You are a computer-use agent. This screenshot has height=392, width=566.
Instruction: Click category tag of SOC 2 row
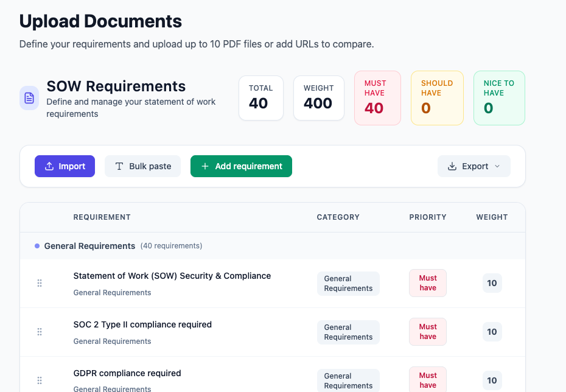coord(348,332)
